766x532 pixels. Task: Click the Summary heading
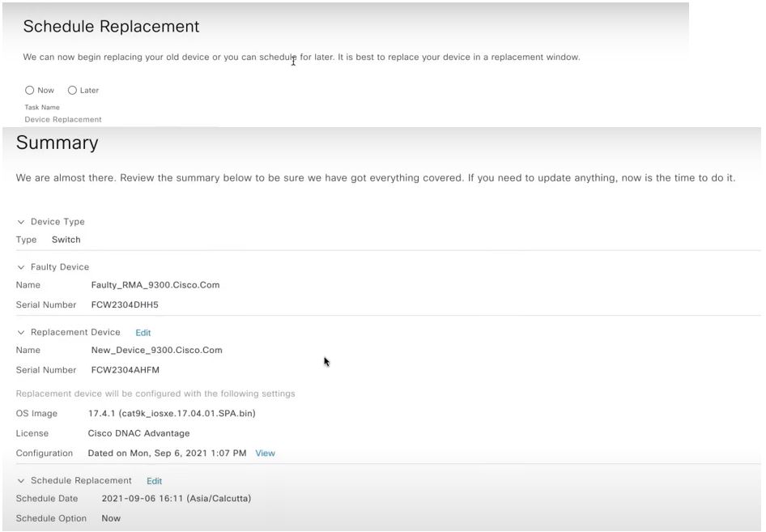tap(57, 143)
